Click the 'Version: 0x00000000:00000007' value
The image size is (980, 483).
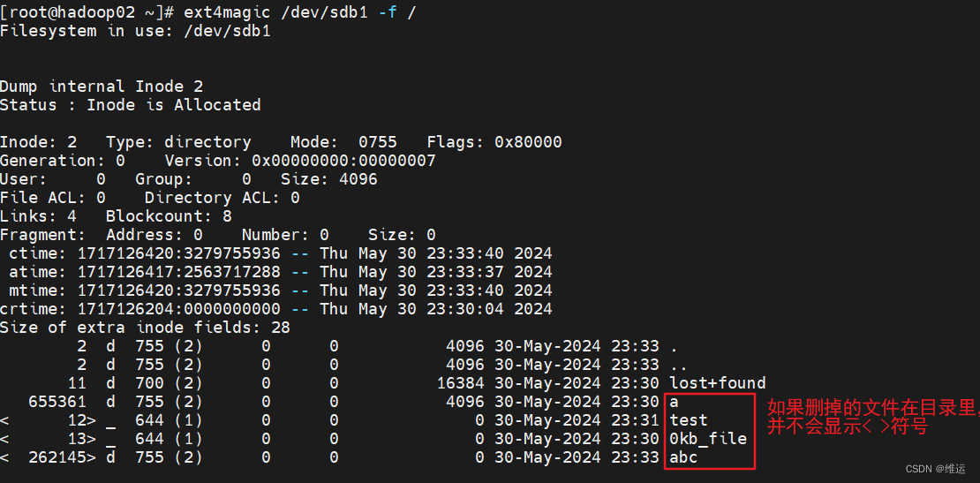(300, 161)
